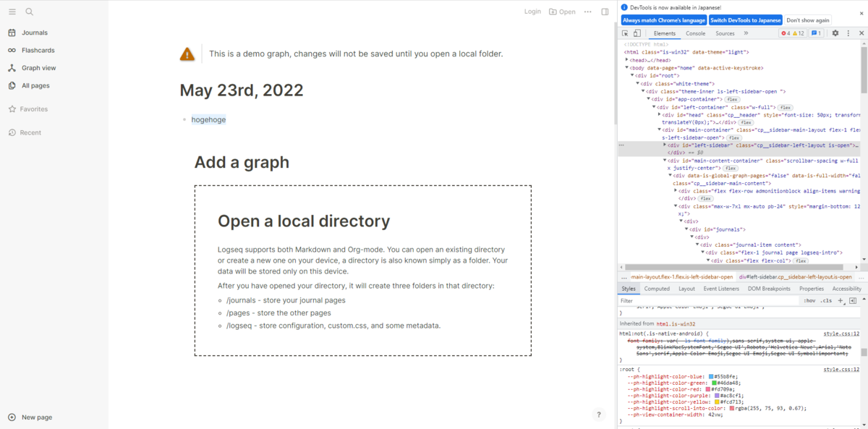The image size is (868, 429).
Task: Click Switch DevTools to Japanese
Action: click(x=745, y=20)
